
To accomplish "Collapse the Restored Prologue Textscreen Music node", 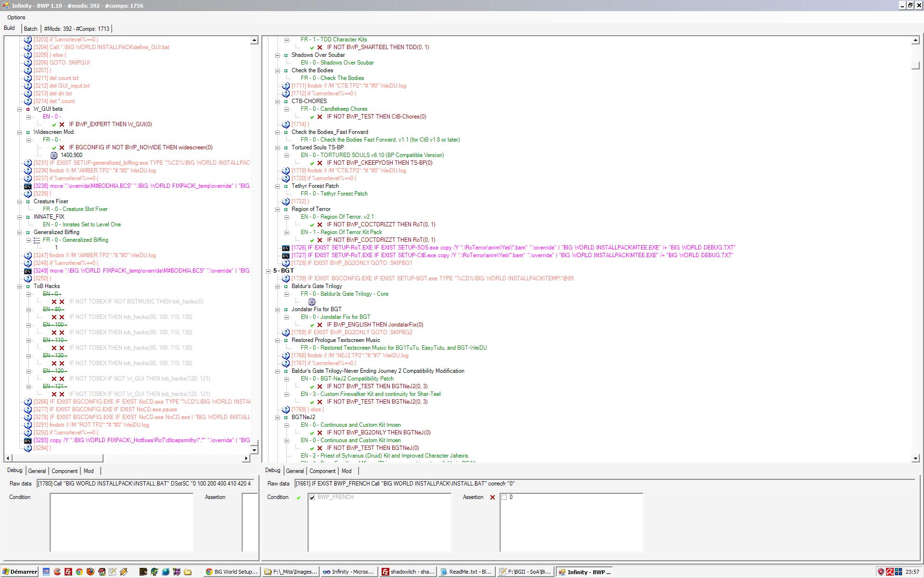I will tap(278, 340).
